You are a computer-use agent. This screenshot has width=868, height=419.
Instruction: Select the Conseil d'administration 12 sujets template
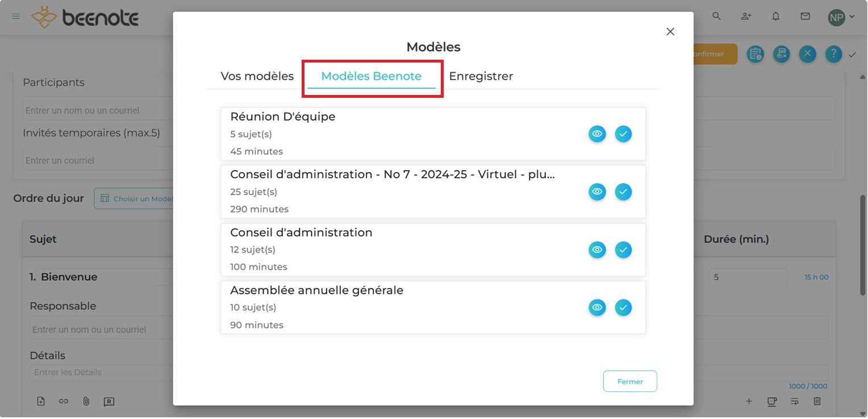(x=623, y=250)
